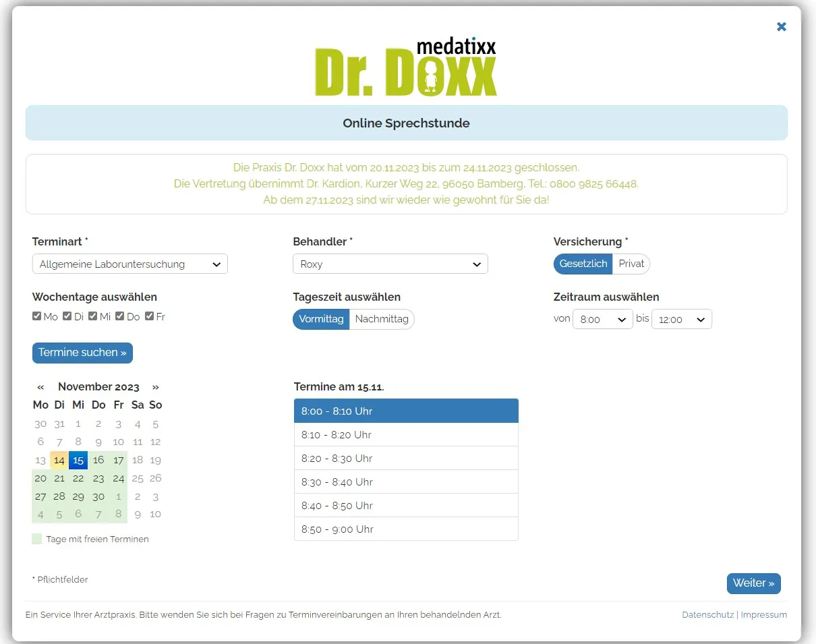Toggle the Mo weekday checkbox

37,316
